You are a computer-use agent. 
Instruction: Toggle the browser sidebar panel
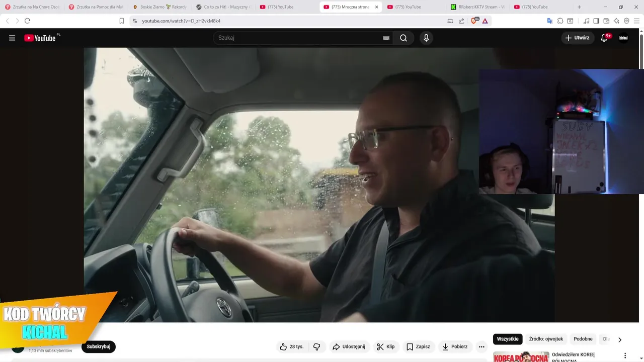point(596,21)
